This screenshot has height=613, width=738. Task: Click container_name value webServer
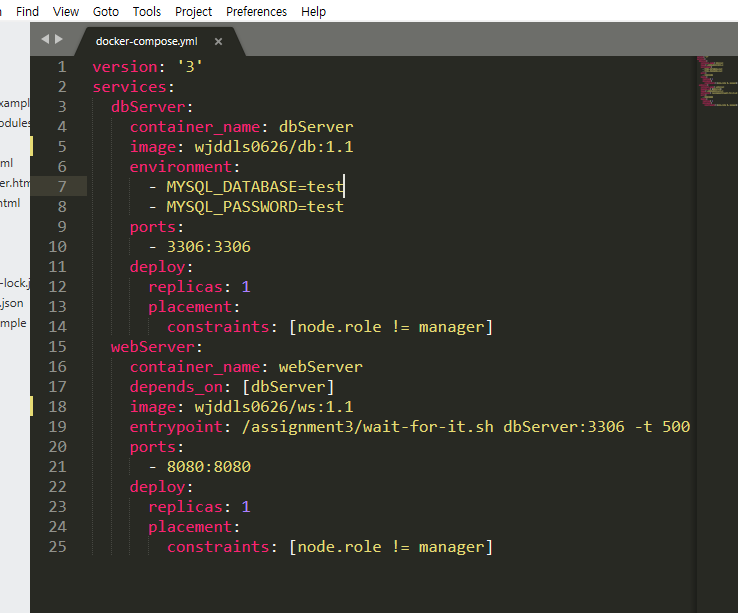point(321,367)
